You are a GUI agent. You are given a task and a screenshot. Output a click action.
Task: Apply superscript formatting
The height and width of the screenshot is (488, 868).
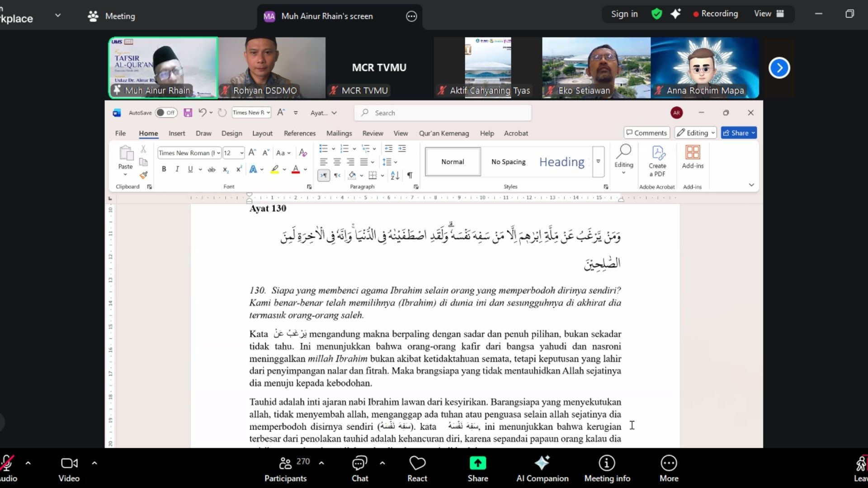(x=239, y=169)
